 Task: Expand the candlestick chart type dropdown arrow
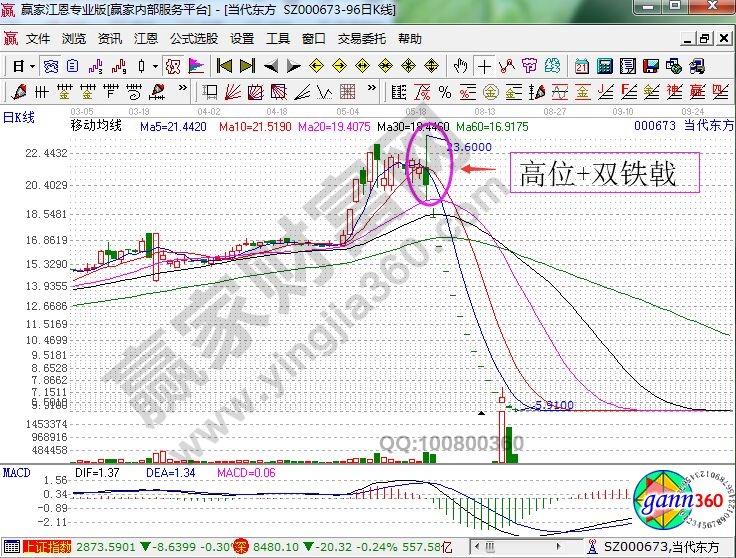pos(154,67)
